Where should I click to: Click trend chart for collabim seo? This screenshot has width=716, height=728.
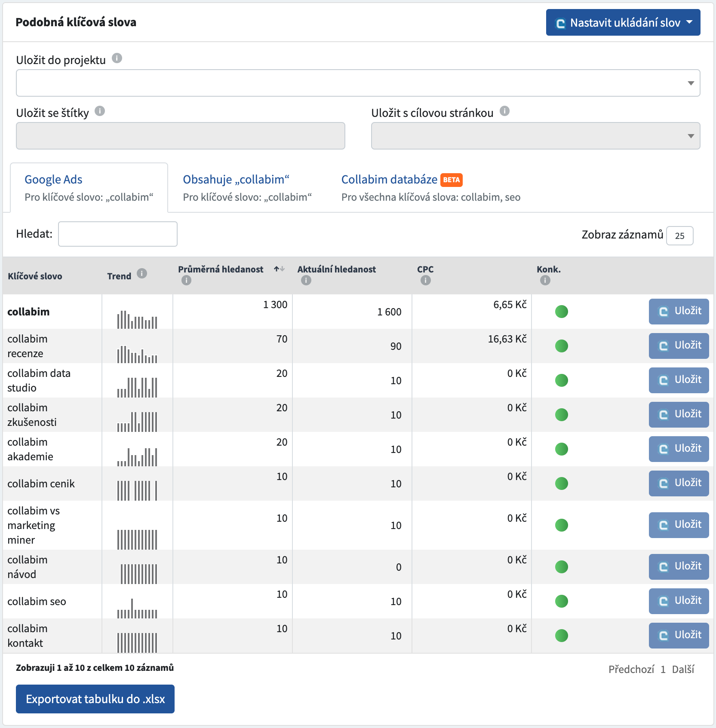coord(137,608)
